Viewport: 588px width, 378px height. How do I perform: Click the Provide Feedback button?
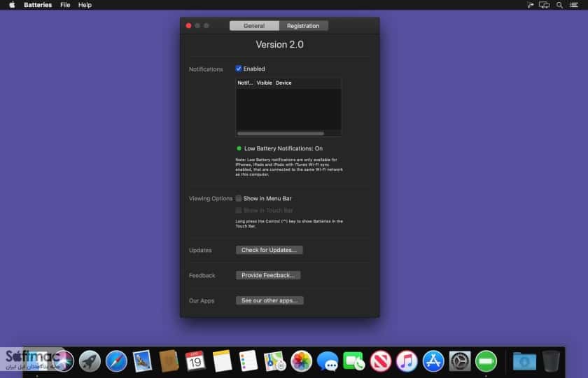268,275
